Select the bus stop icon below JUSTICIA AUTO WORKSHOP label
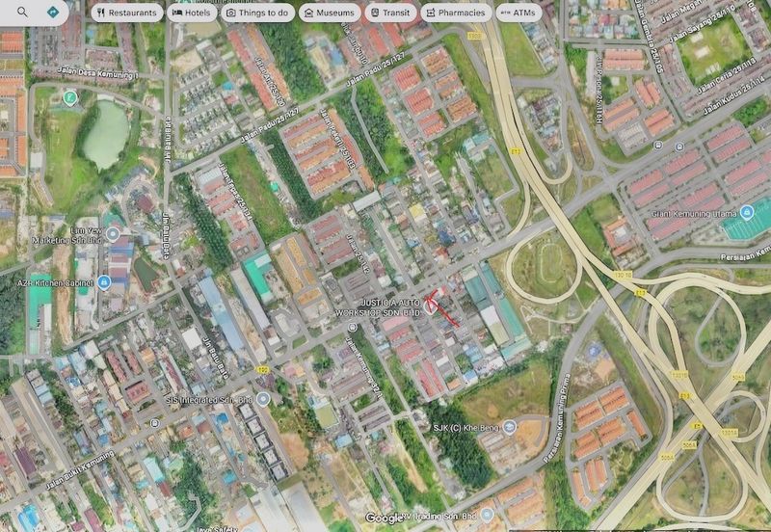 pyautogui.click(x=352, y=327)
